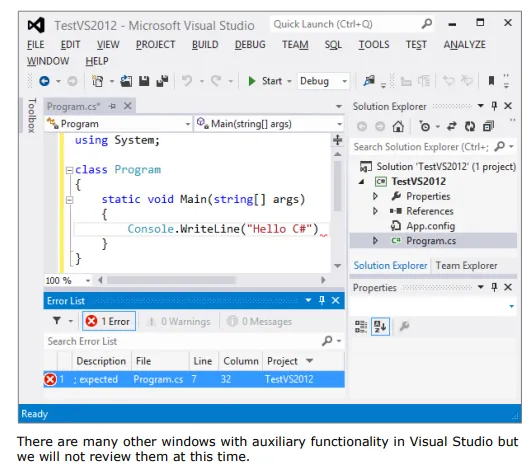
Task: Open the Debug configuration dropdown
Action: tap(344, 81)
